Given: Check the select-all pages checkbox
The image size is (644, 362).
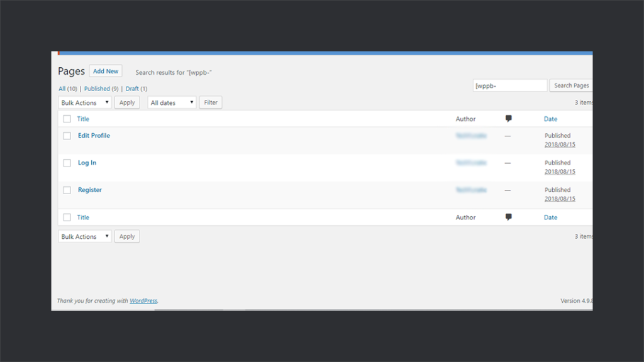Looking at the screenshot, I should click(67, 118).
